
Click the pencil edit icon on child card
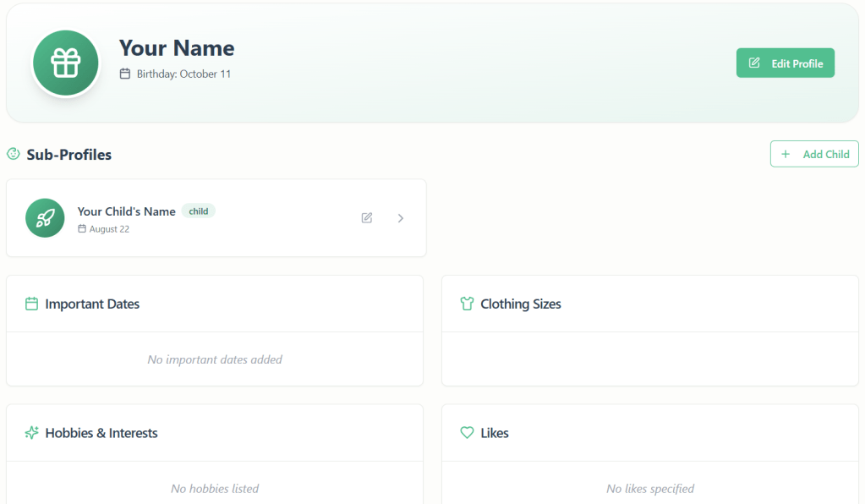[x=367, y=218]
